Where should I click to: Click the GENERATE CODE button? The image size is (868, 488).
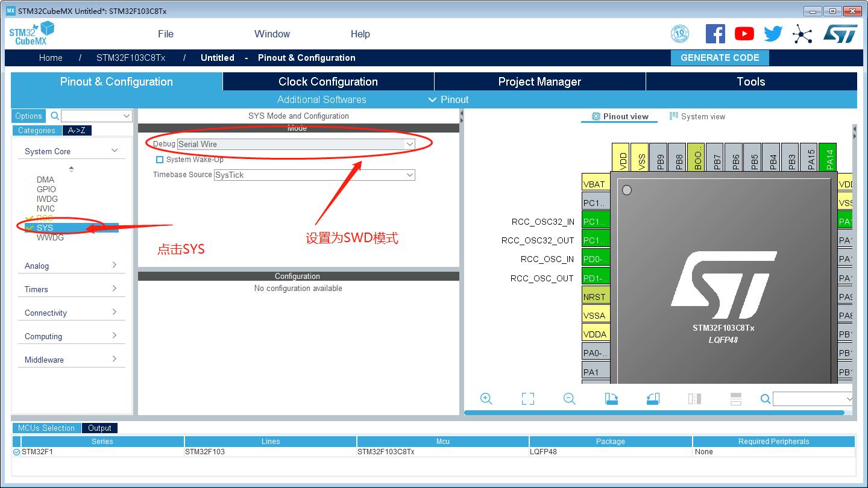[x=720, y=58]
